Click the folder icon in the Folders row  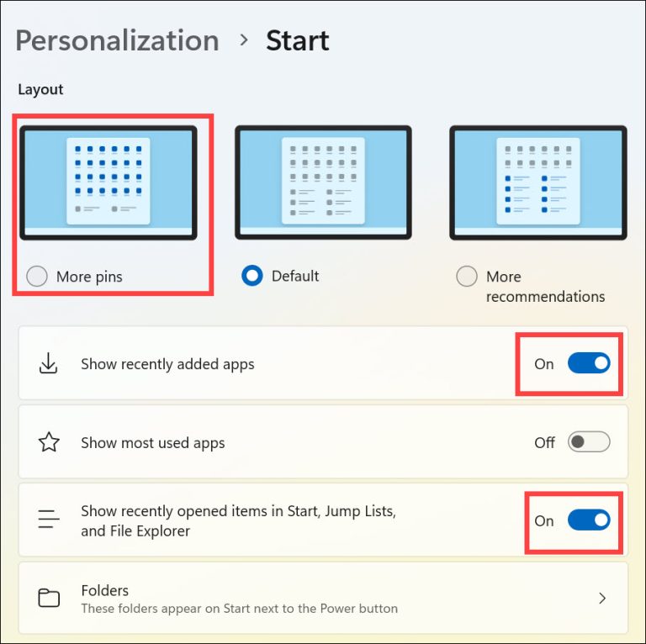(x=49, y=598)
